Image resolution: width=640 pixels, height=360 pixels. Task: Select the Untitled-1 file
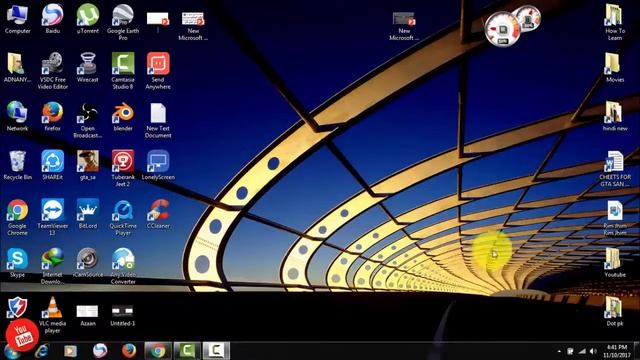coord(123,315)
